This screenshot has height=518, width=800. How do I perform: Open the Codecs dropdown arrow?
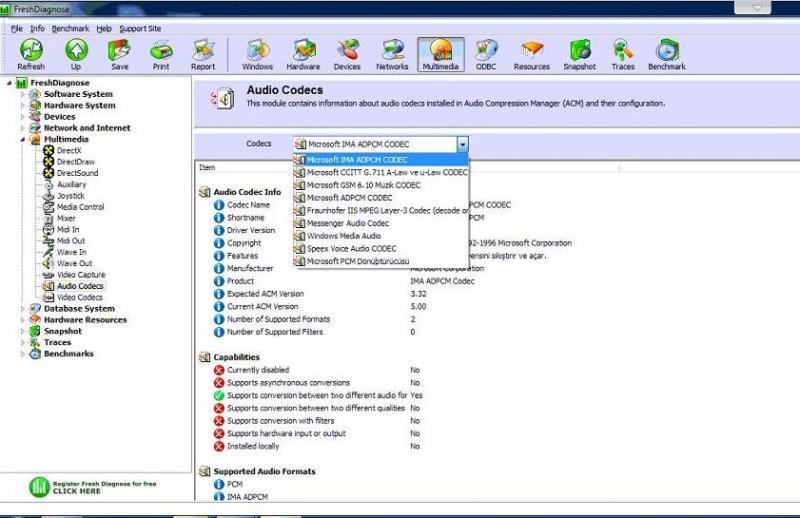(462, 144)
